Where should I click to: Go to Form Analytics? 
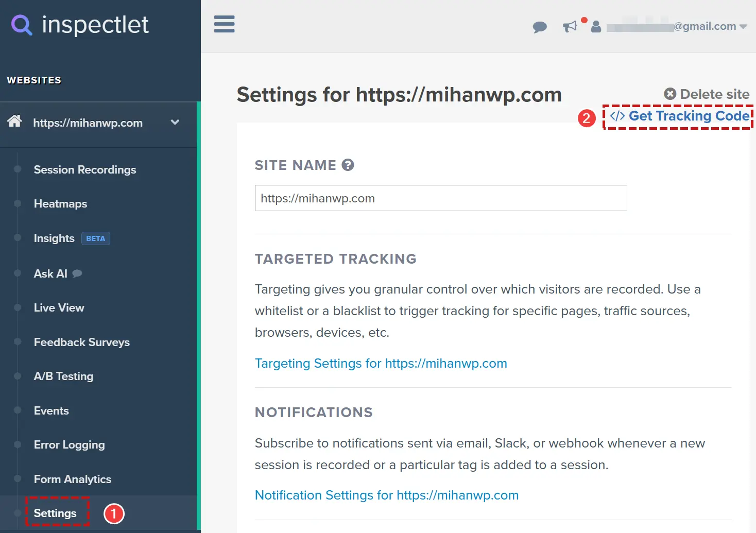click(x=73, y=479)
